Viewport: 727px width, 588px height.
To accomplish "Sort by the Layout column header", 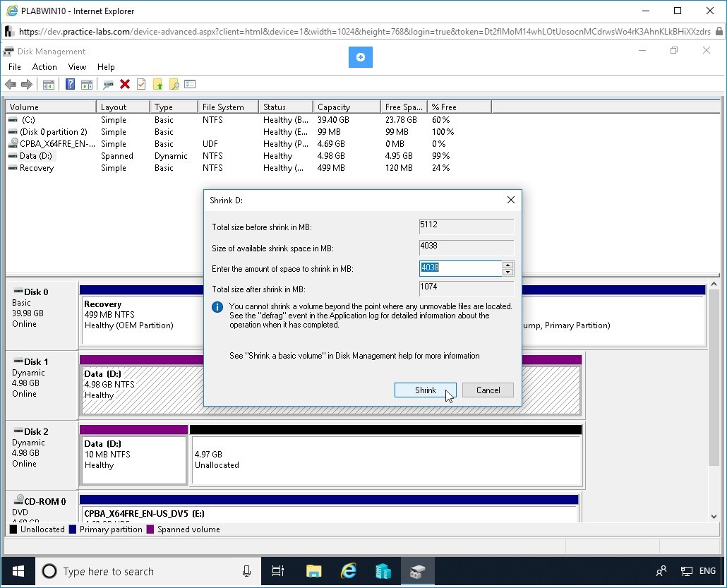I will pos(123,107).
